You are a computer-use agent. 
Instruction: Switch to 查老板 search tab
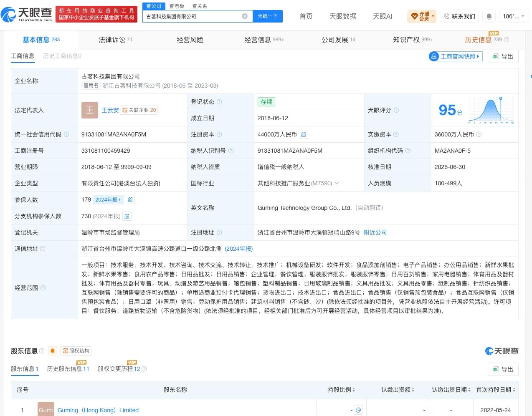pyautogui.click(x=177, y=6)
